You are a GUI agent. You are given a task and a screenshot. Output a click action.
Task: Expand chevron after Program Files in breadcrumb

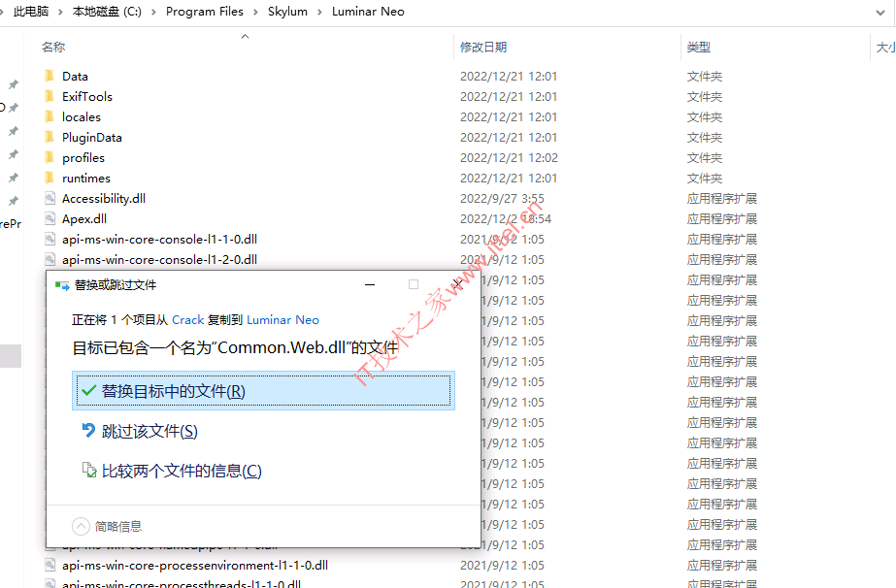(x=255, y=12)
